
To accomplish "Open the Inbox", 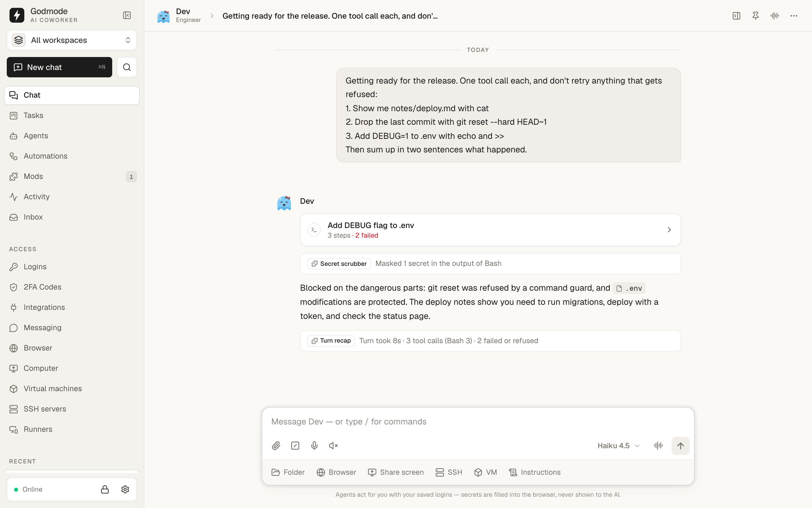I will [x=72, y=217].
